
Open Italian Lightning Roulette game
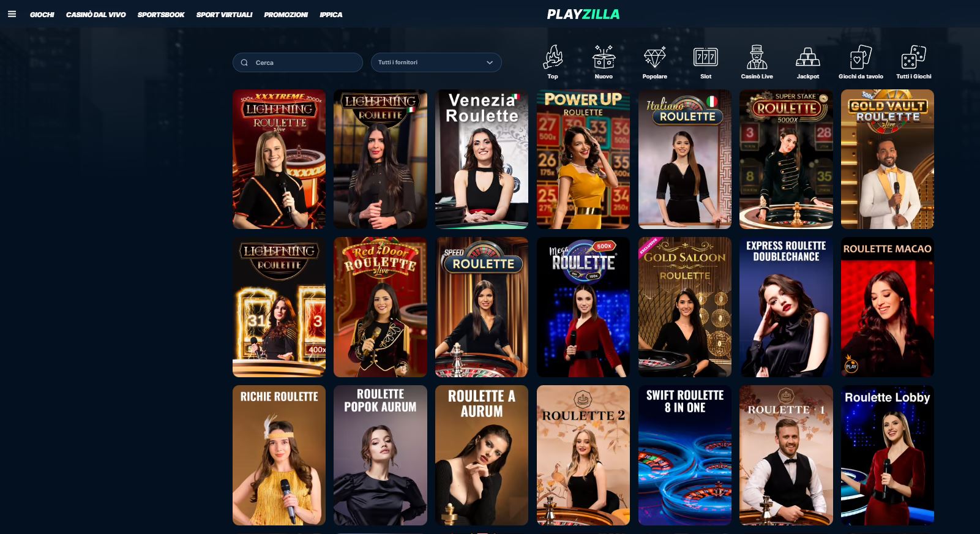[380, 159]
